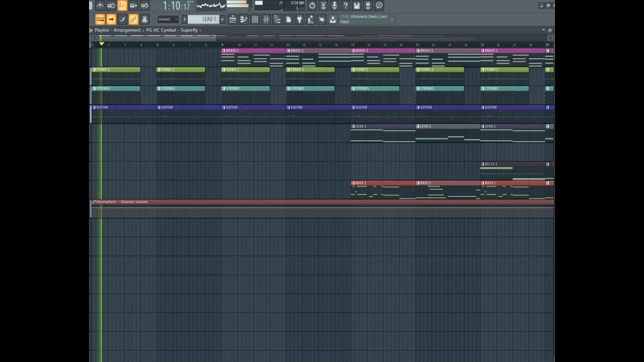Open the Playlist view icon
This screenshot has width=644, height=362.
click(x=233, y=19)
